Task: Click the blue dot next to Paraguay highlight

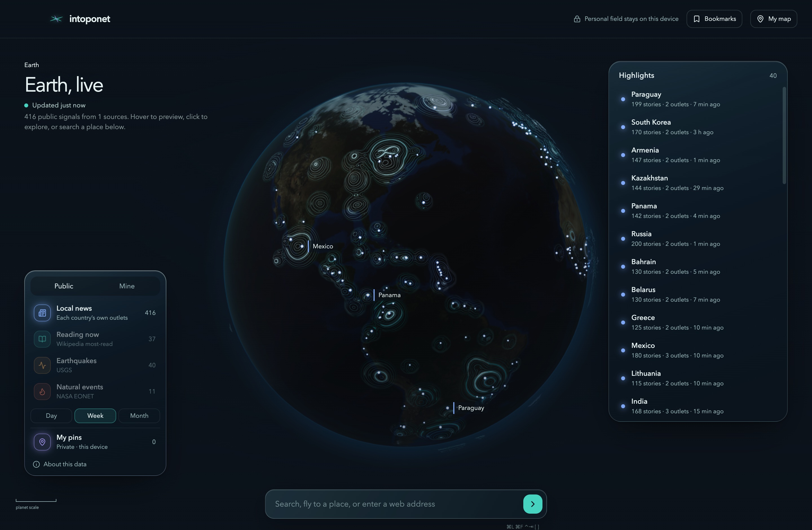Action: tap(623, 99)
